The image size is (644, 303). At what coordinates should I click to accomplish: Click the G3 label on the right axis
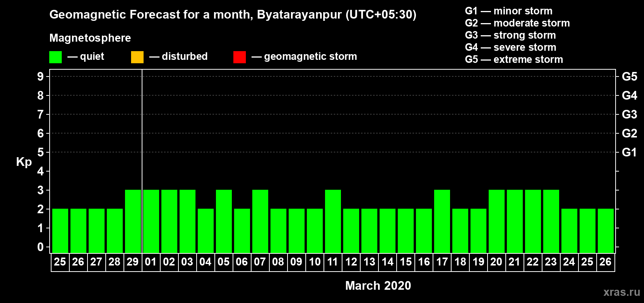click(x=629, y=114)
